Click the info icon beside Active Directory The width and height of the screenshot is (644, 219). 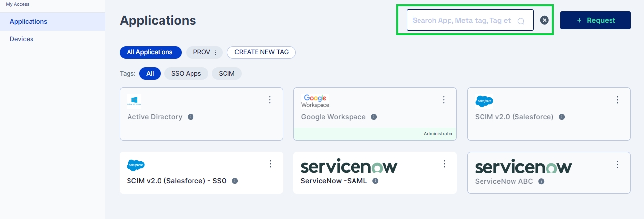(191, 117)
